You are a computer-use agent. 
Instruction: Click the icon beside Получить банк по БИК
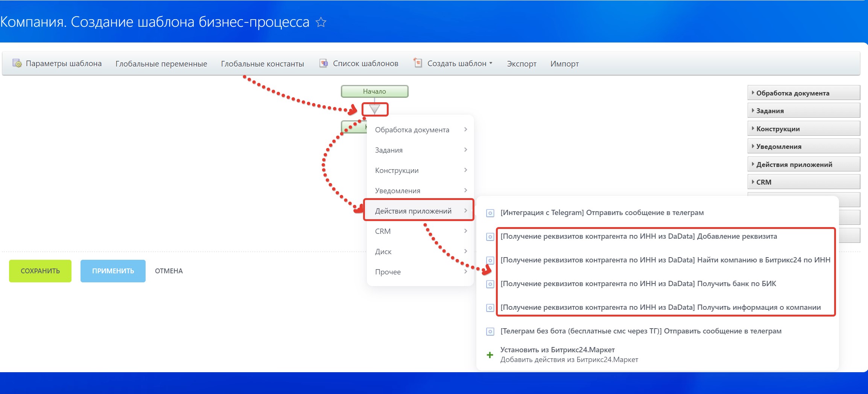click(x=490, y=284)
